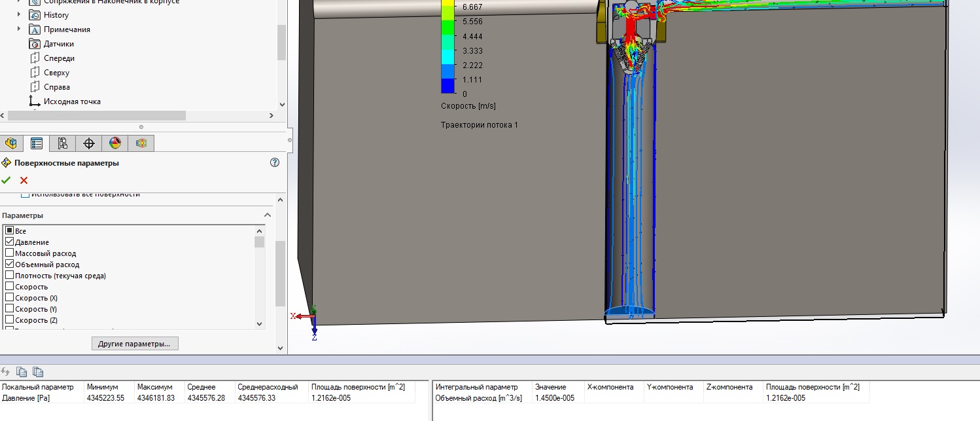Viewport: 980px width, 421px height.
Task: Open help for Поверхностные параметры
Action: pyautogui.click(x=275, y=163)
